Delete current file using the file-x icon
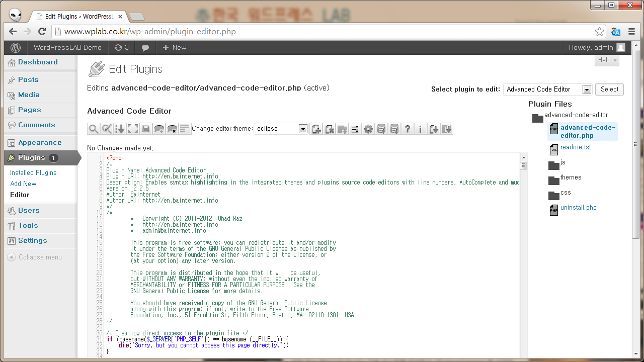This screenshot has width=644, height=362. point(329,129)
